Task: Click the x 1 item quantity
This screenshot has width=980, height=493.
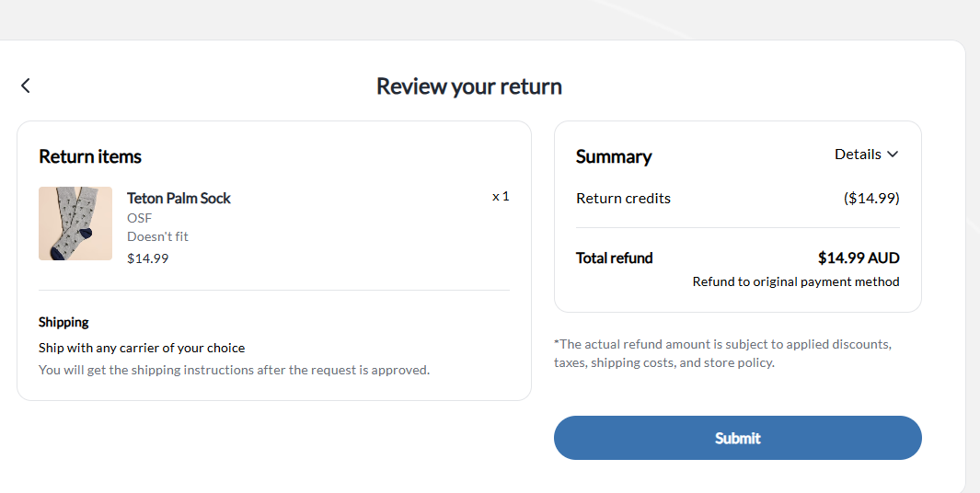Action: click(501, 196)
